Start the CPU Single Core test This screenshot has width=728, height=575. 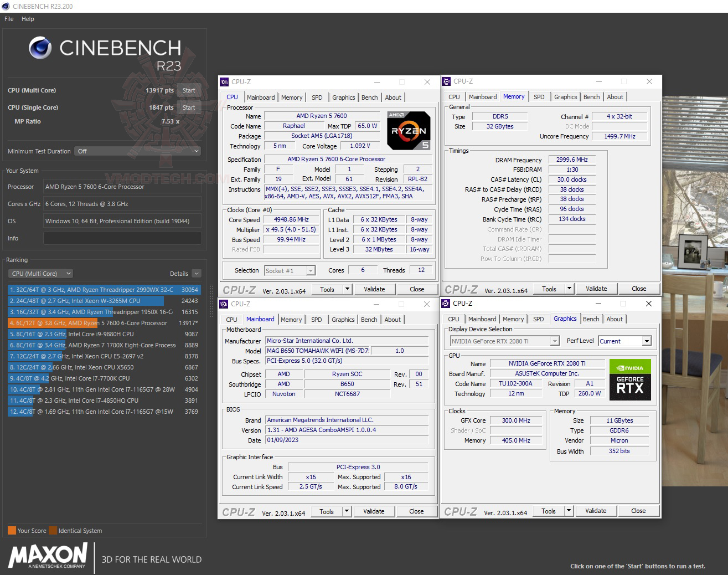[189, 107]
